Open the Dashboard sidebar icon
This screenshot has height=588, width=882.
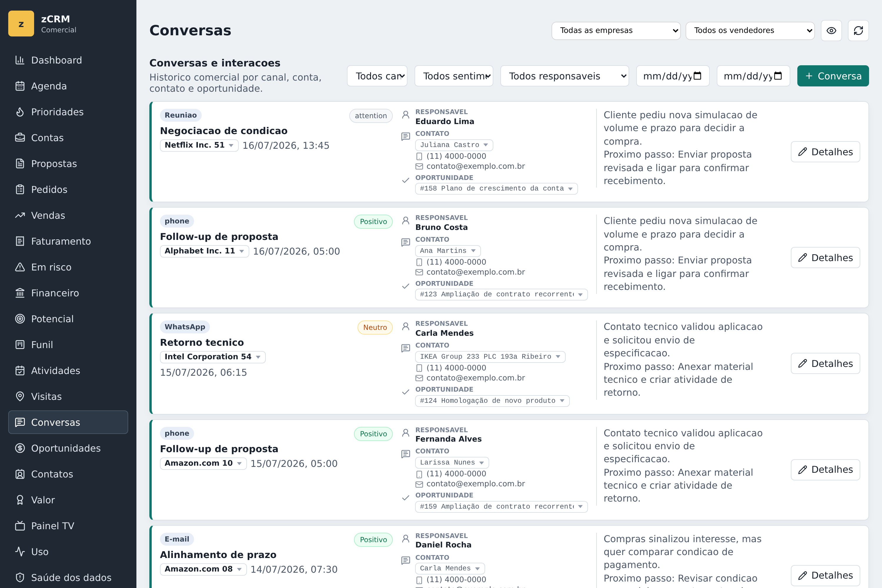20,60
